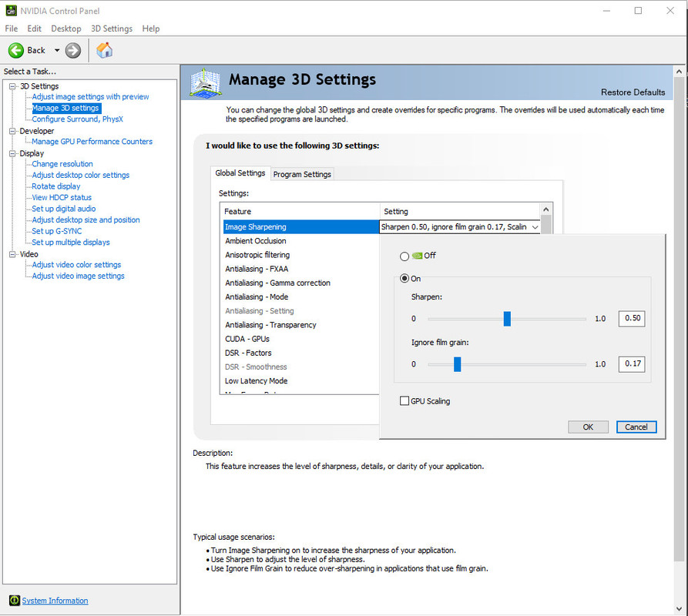Viewport: 688px width, 616px height.
Task: Select the DSR - Factors row
Action: 301,353
